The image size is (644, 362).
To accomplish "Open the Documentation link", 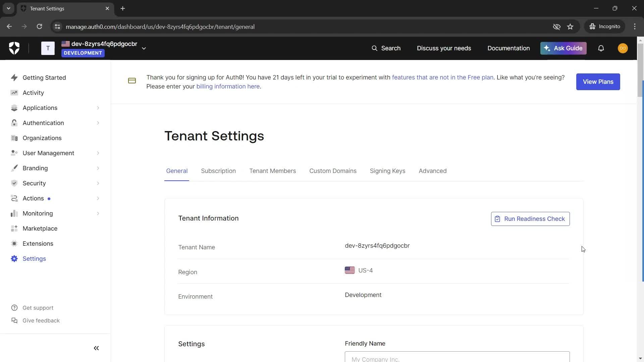I will 508,48.
